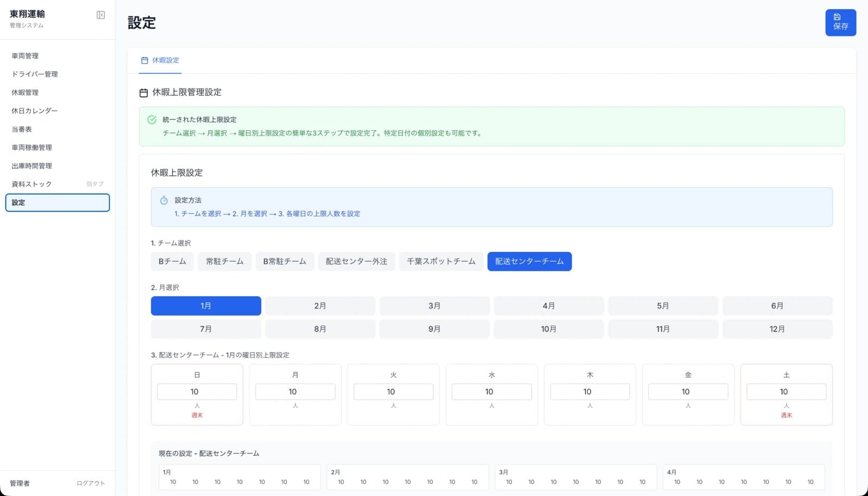868x496 pixels.
Task: Select the 配送センターチーム button
Action: 529,262
